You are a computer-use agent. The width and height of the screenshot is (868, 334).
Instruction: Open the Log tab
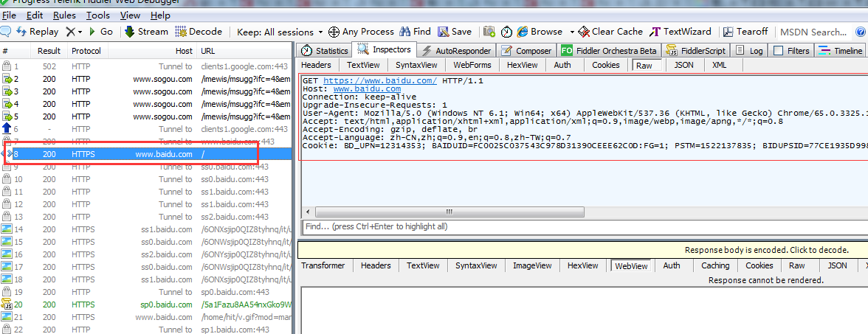[x=749, y=50]
